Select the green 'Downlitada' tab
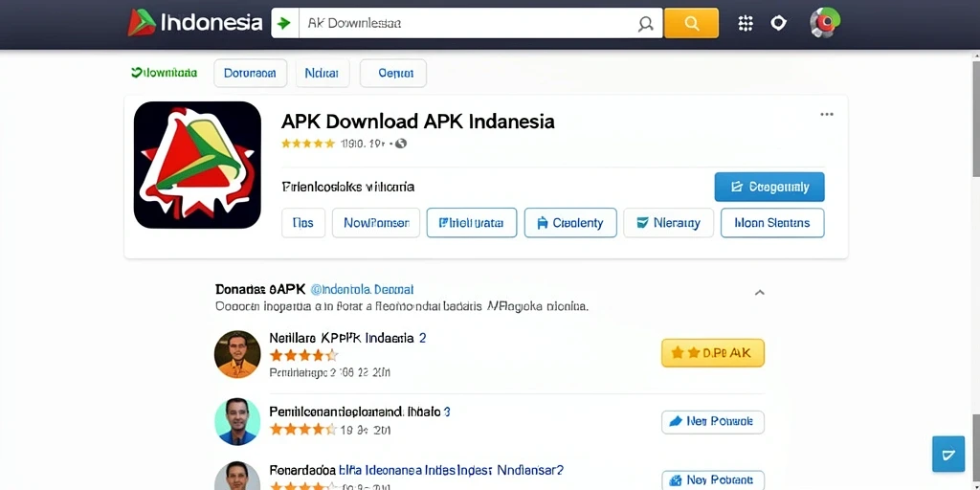980x490 pixels. (165, 73)
